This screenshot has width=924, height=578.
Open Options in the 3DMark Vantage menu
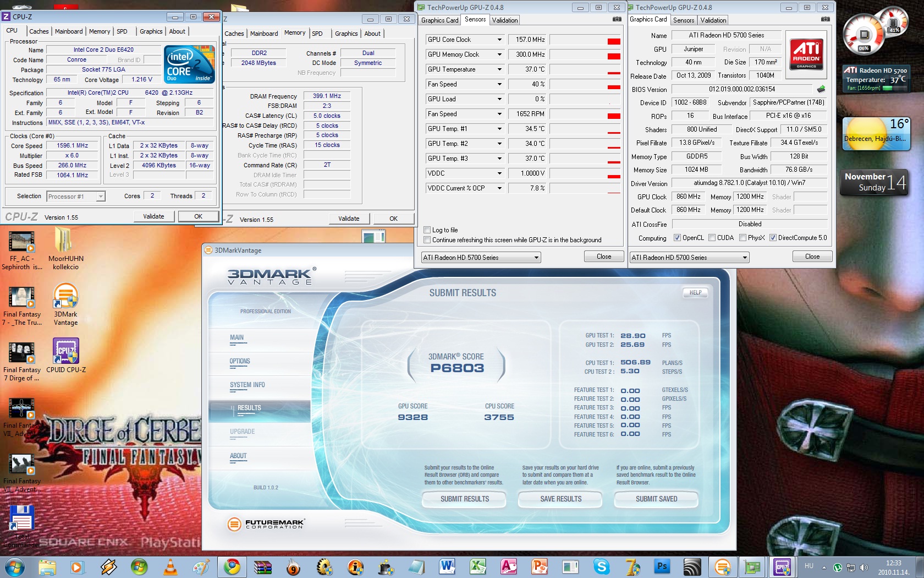coord(240,362)
